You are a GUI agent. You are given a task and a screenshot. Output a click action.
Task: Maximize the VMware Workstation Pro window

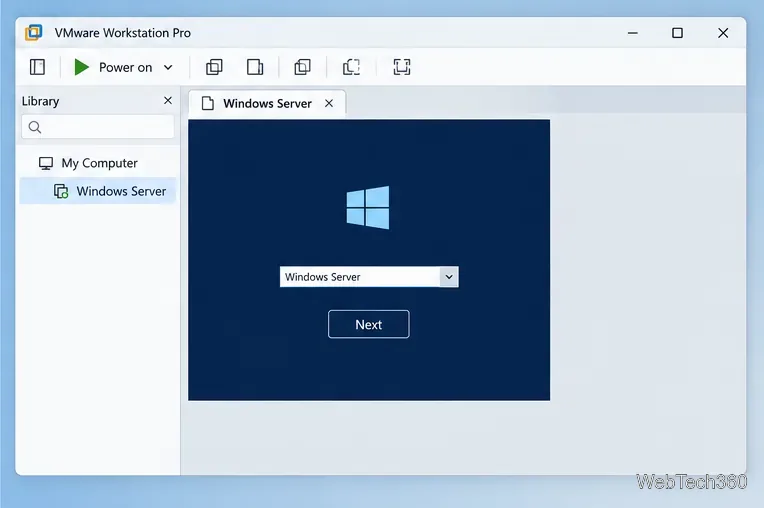click(x=677, y=33)
